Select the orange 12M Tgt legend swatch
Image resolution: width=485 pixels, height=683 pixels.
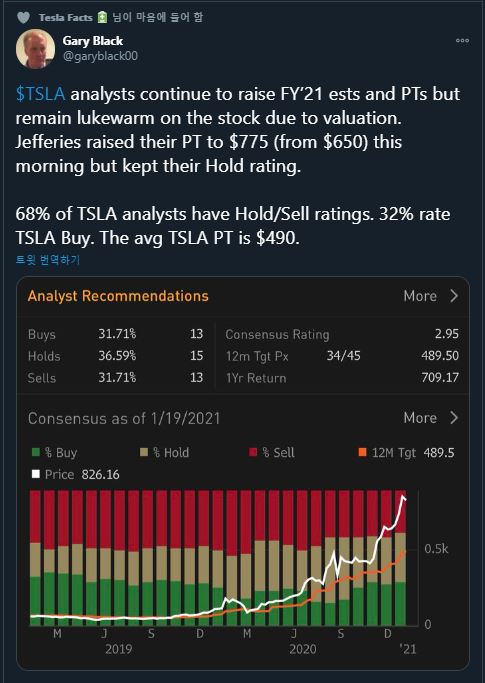point(362,452)
